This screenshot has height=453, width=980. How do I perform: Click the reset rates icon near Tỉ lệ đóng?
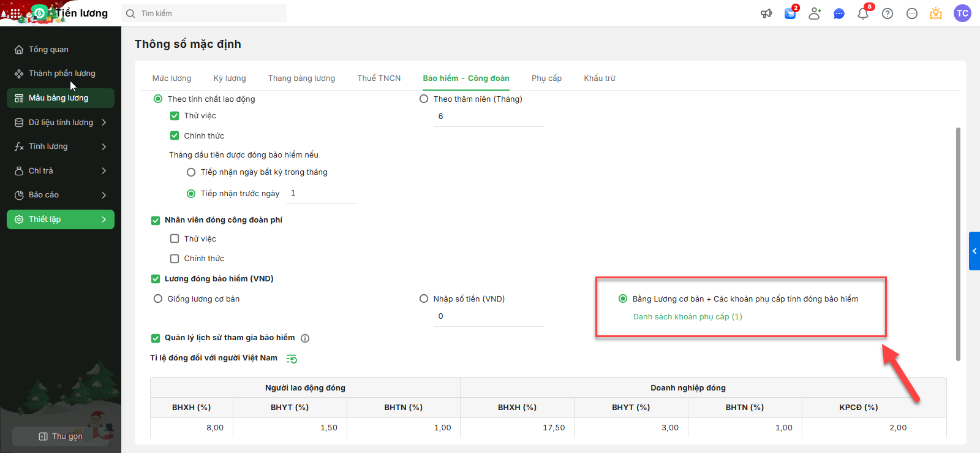(292, 359)
